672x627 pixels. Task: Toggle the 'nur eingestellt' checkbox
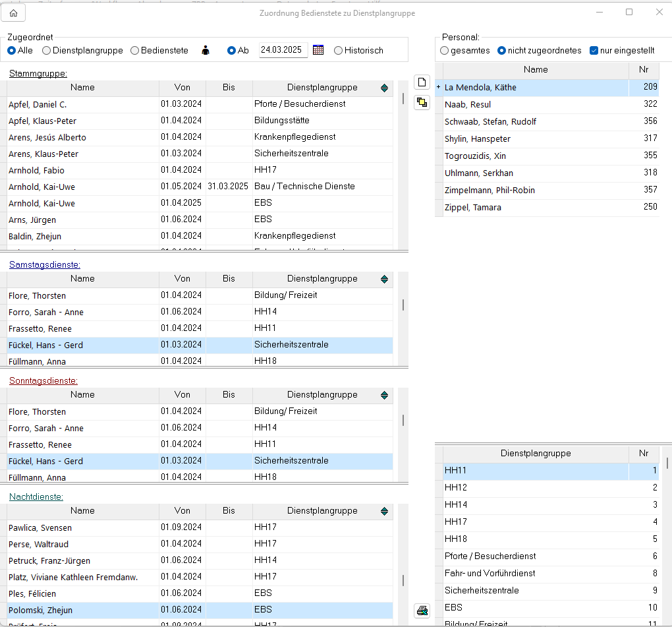pos(594,50)
